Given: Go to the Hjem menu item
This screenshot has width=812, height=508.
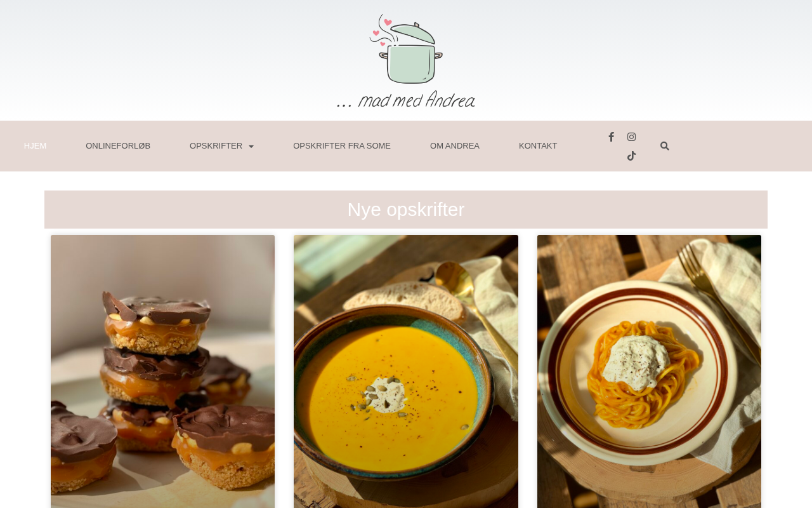Looking at the screenshot, I should [35, 146].
